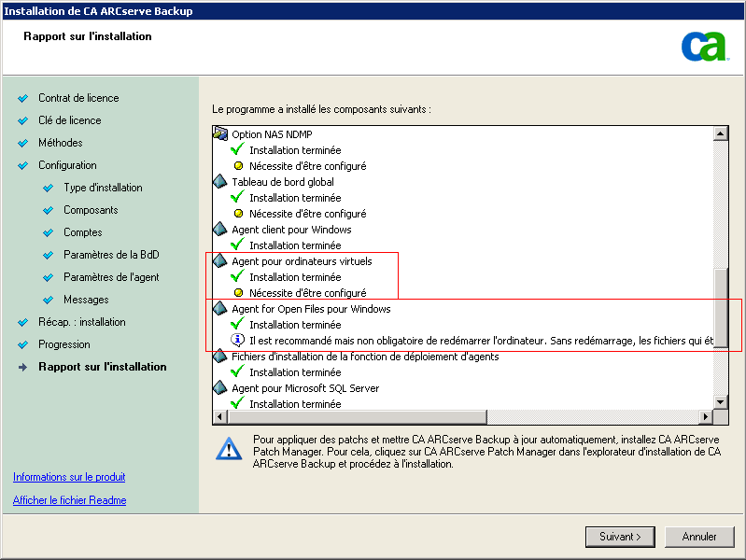Click checkmark icon beside Configuration step
The height and width of the screenshot is (560, 746).
click(22, 165)
